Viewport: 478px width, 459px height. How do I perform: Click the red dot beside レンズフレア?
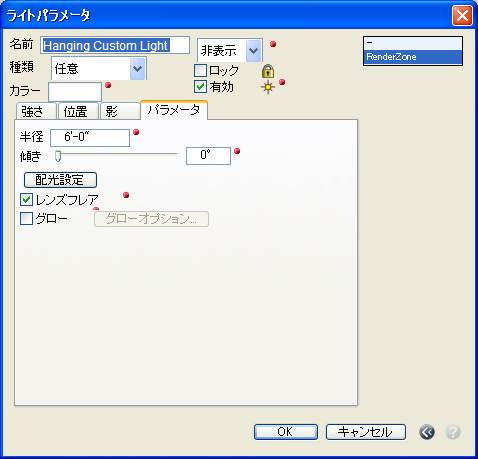click(126, 195)
